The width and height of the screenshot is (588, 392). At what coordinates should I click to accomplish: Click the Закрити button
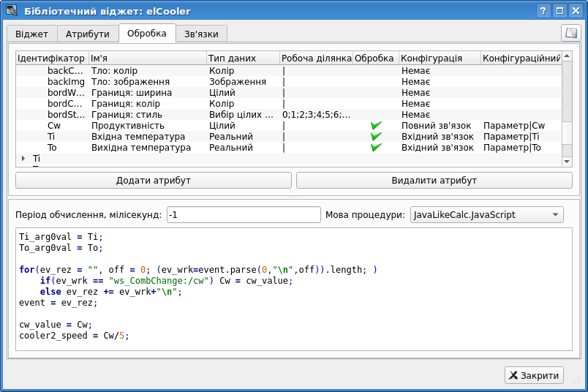(534, 375)
